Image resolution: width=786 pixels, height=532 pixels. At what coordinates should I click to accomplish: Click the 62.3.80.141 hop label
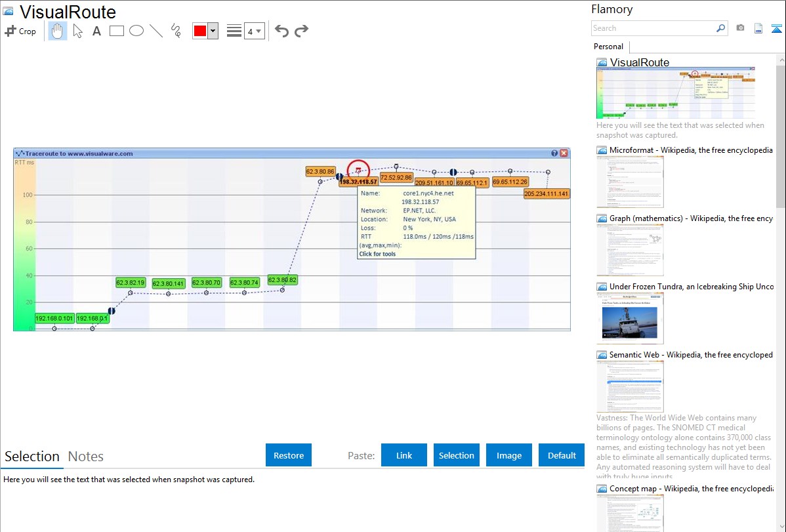(x=169, y=284)
